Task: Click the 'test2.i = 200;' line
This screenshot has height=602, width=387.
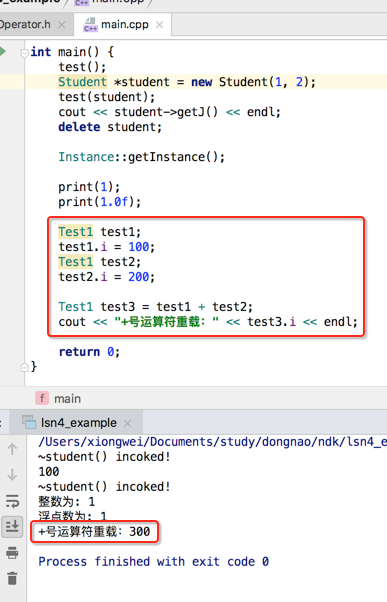Action: [107, 276]
